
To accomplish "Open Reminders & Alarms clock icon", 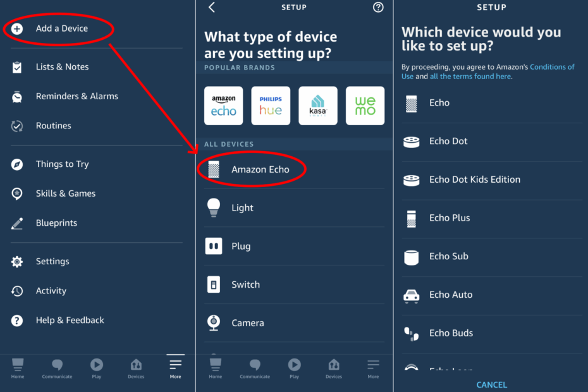I will pyautogui.click(x=17, y=96).
